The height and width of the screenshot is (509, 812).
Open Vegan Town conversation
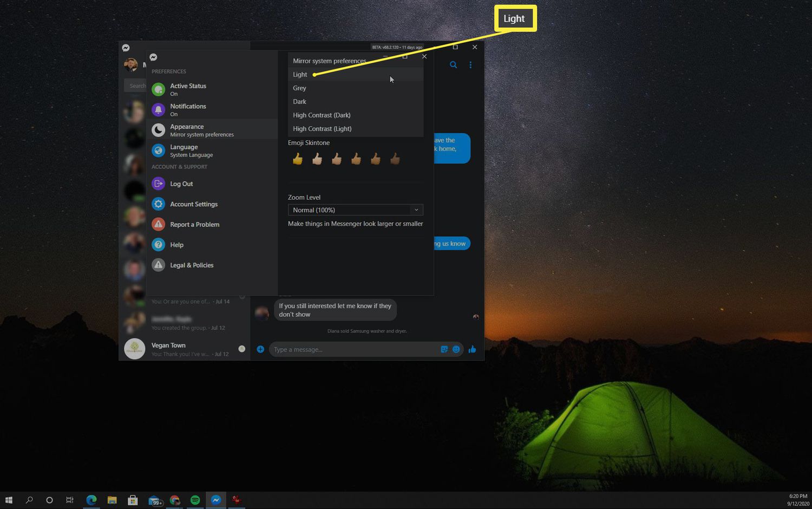[x=185, y=349]
